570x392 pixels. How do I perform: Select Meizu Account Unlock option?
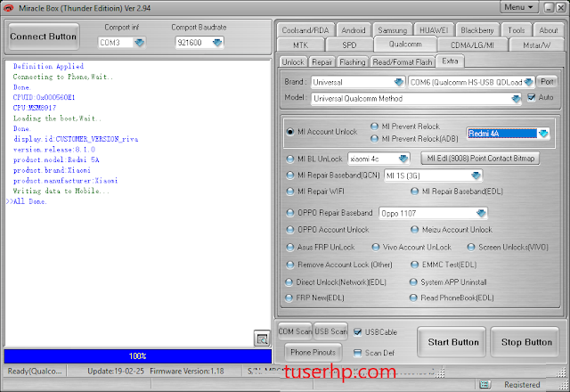click(414, 230)
